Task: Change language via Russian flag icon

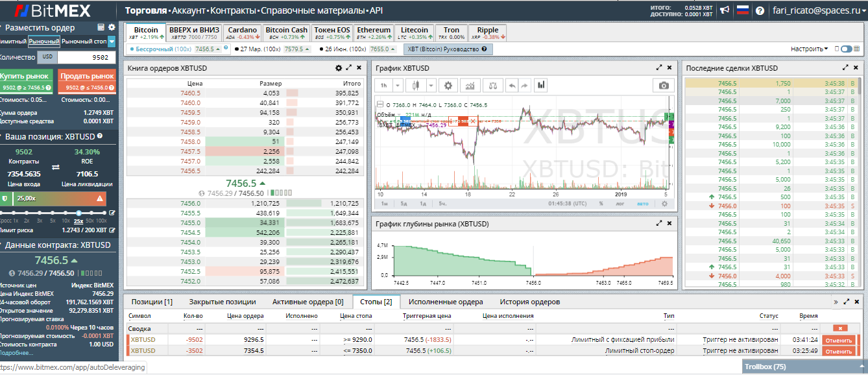Action: (x=743, y=10)
